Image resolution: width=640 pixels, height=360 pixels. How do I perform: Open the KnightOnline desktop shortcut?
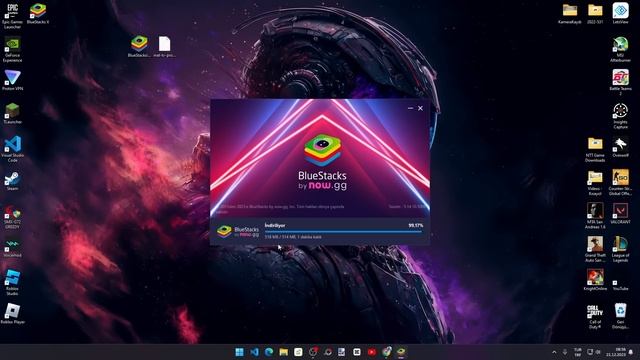[595, 280]
